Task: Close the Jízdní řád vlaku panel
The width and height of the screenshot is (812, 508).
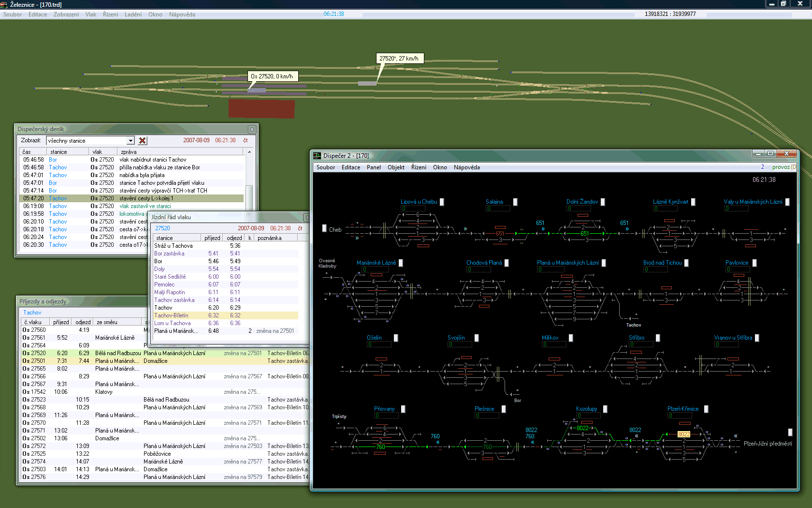Action: [306, 217]
